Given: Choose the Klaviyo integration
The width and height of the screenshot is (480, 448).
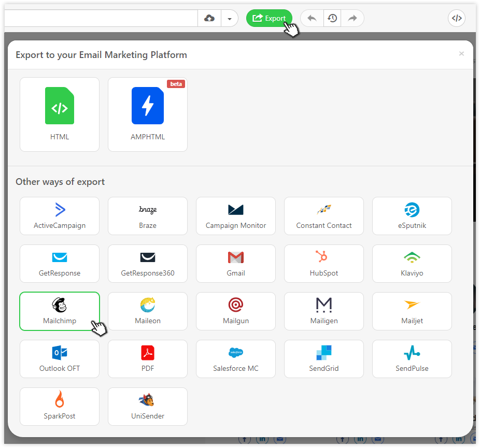Looking at the screenshot, I should pyautogui.click(x=412, y=264).
